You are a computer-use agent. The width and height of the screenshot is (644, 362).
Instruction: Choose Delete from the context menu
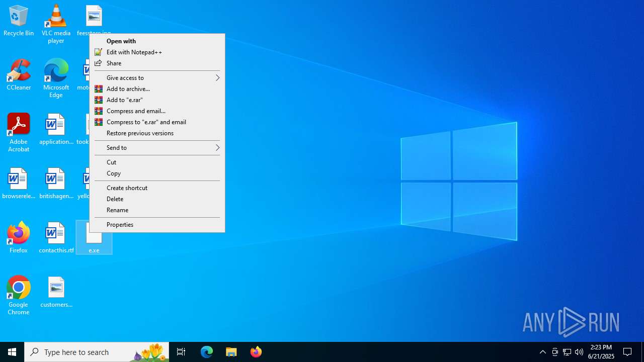click(157, 199)
